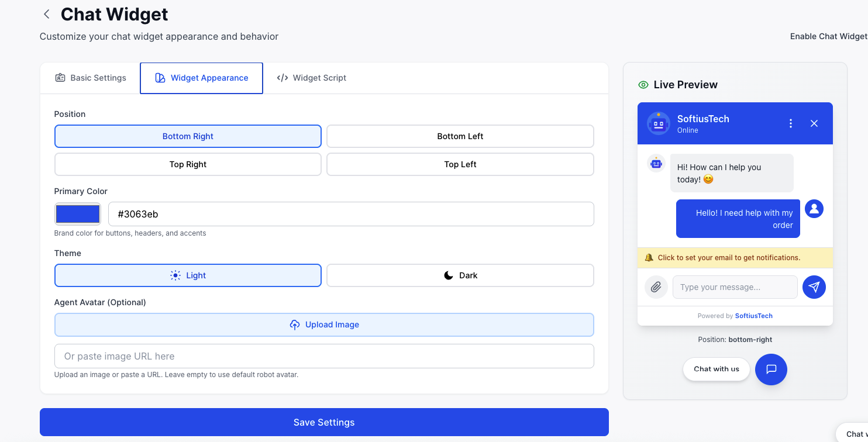868x442 pixels.
Task: Close the chat preview window with the X
Action: (814, 123)
